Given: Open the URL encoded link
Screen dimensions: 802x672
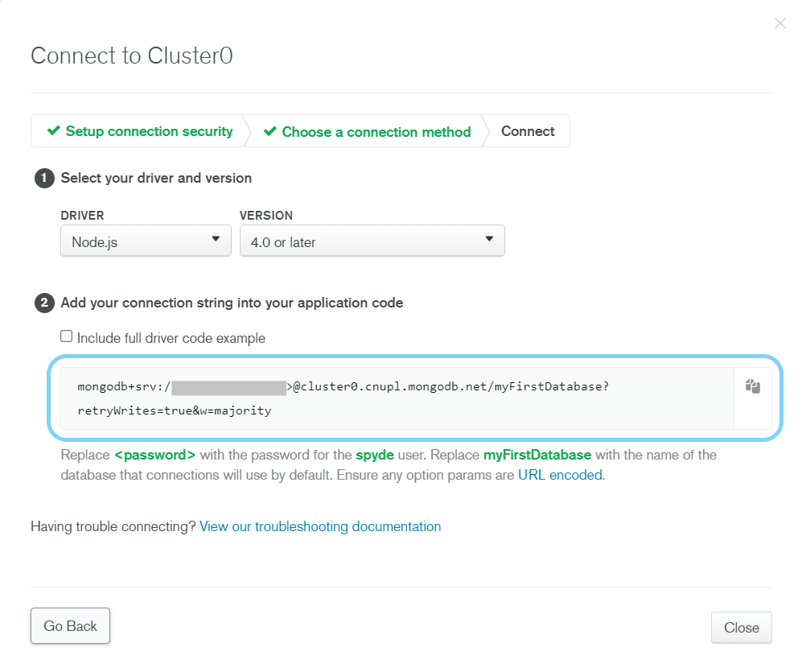Looking at the screenshot, I should (560, 475).
